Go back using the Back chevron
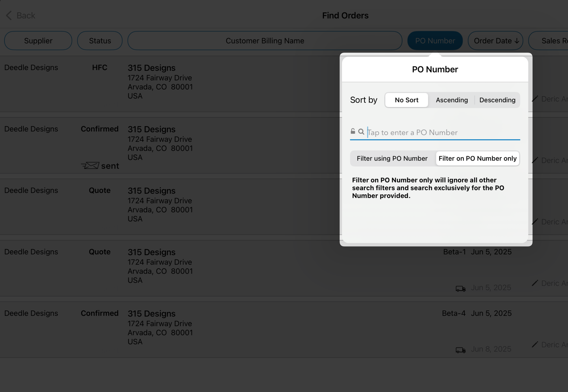Screen dimensions: 568x392 point(9,15)
